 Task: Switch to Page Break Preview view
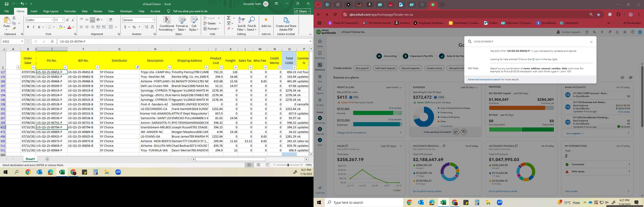click(268, 165)
